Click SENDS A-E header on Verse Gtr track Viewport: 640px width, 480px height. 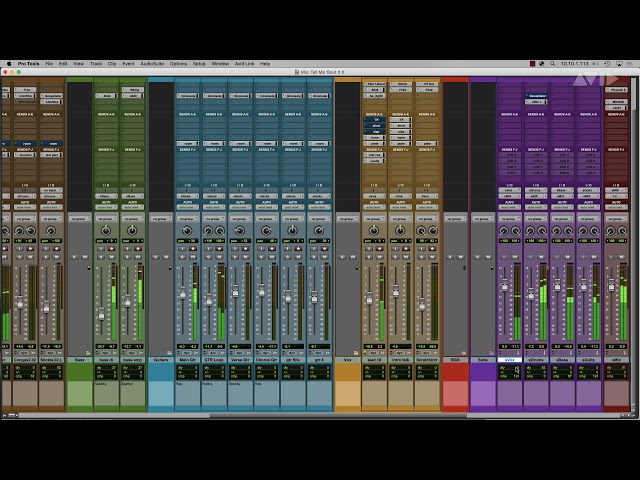240,114
